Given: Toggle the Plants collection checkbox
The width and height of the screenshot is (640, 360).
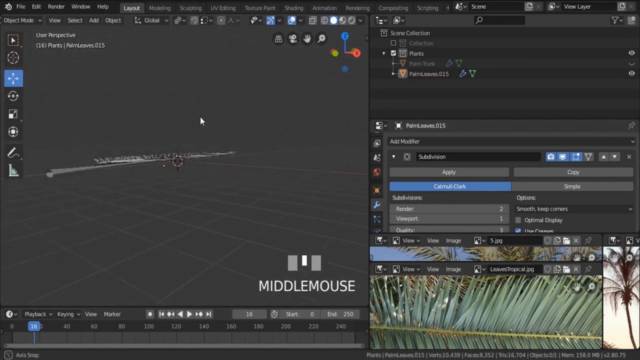Looking at the screenshot, I should coord(393,53).
